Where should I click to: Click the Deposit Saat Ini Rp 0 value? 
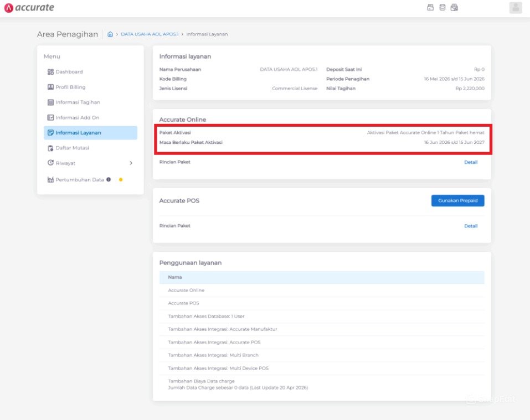[479, 70]
